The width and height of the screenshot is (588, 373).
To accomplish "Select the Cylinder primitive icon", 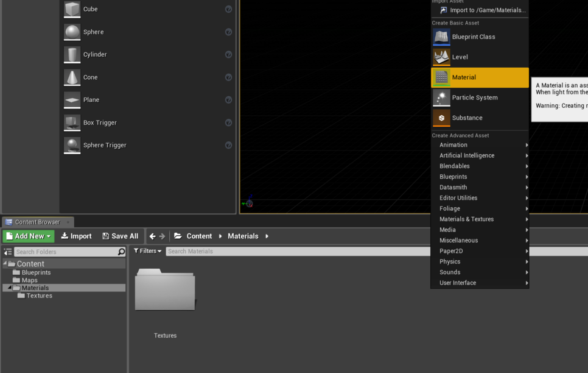I will pos(72,54).
